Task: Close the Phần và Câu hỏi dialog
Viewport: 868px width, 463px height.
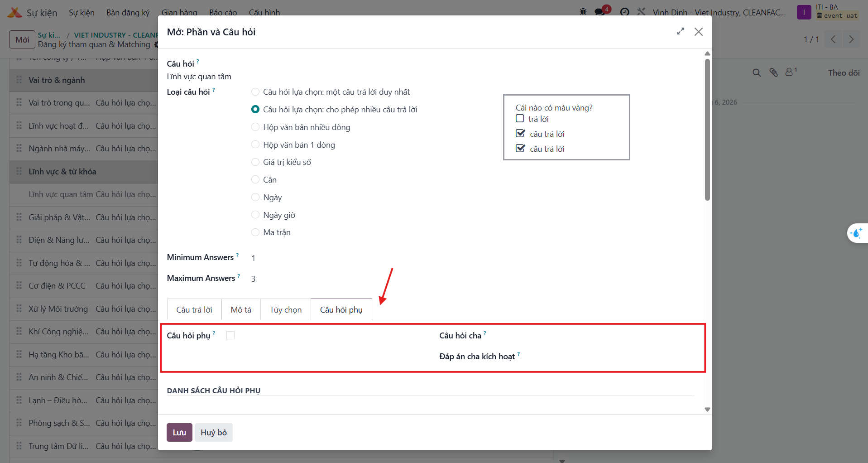Action: click(699, 32)
